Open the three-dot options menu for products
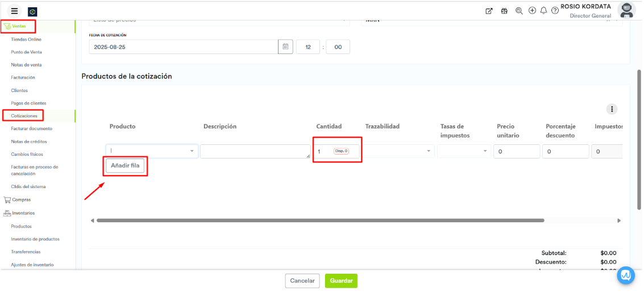The width and height of the screenshot is (644, 292). click(612, 109)
